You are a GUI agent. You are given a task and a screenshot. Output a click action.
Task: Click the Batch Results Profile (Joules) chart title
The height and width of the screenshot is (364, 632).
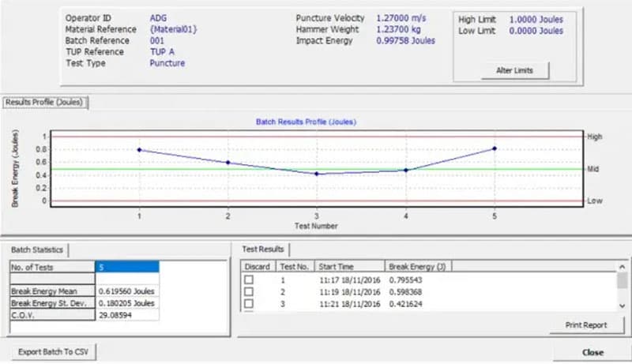point(306,122)
